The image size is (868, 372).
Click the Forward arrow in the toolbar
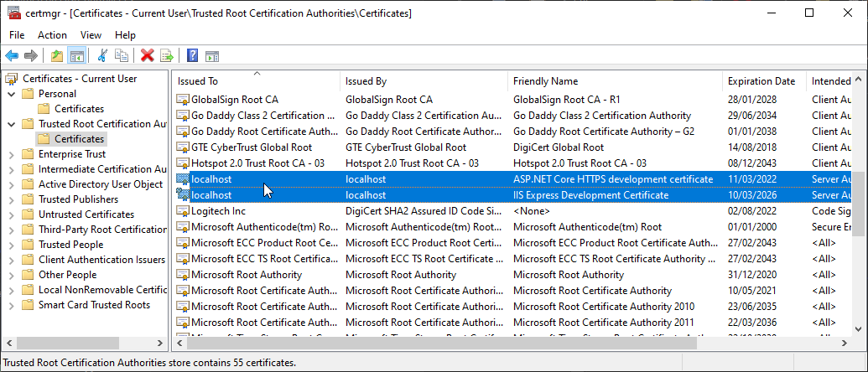(31, 55)
